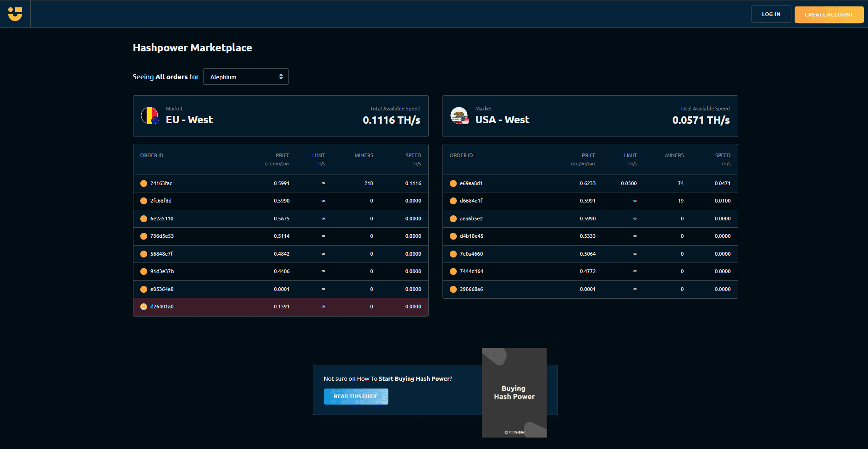Click the NiceHash logo icon

15,14
